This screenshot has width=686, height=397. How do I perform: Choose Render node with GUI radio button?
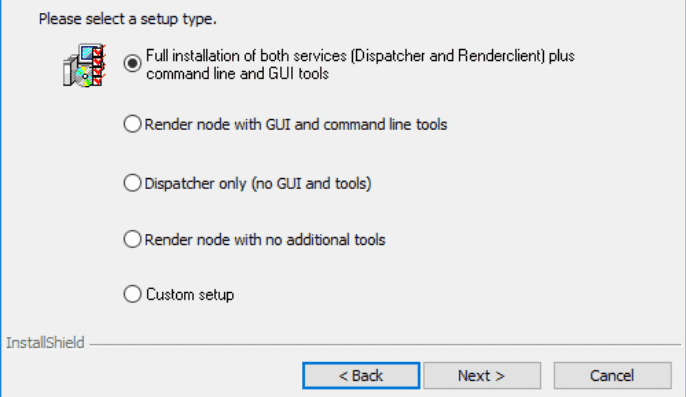coord(132,124)
